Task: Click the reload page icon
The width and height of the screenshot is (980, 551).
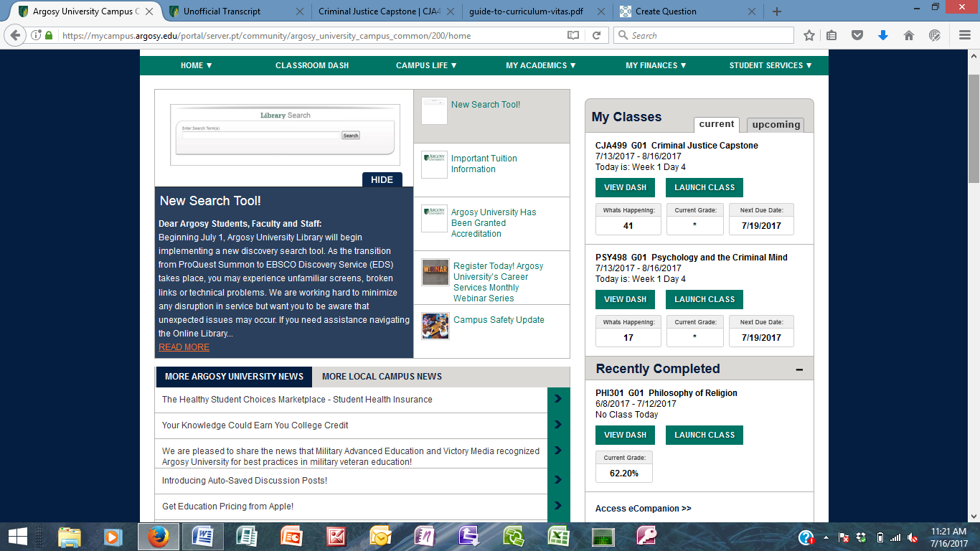Action: coord(595,35)
